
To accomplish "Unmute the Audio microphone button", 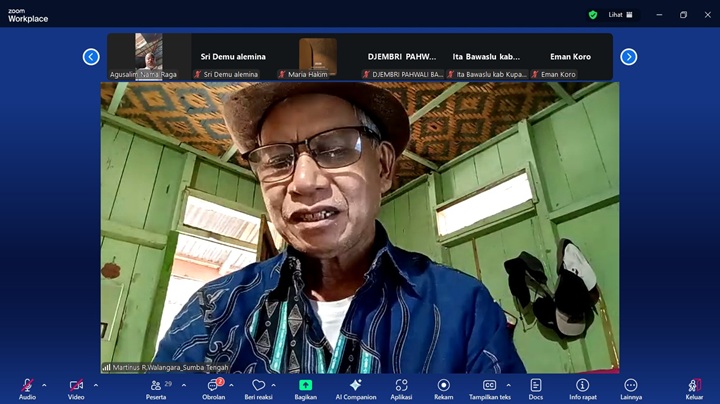I will (27, 389).
